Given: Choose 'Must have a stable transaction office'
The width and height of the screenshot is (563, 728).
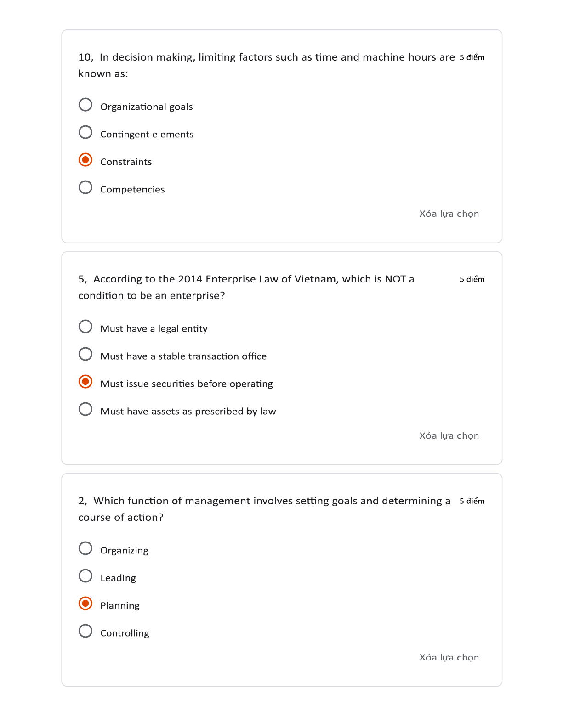Looking at the screenshot, I should pos(85,354).
